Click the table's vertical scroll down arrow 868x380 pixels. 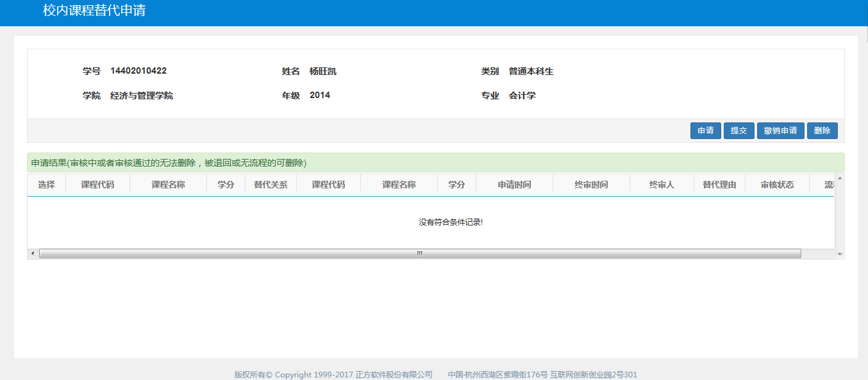[840, 254]
